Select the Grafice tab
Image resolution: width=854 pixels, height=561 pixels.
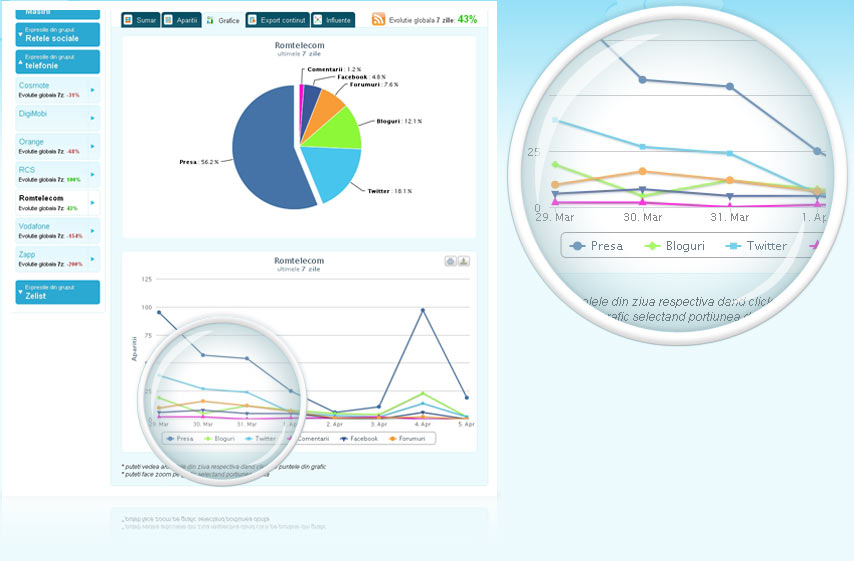coord(223,20)
